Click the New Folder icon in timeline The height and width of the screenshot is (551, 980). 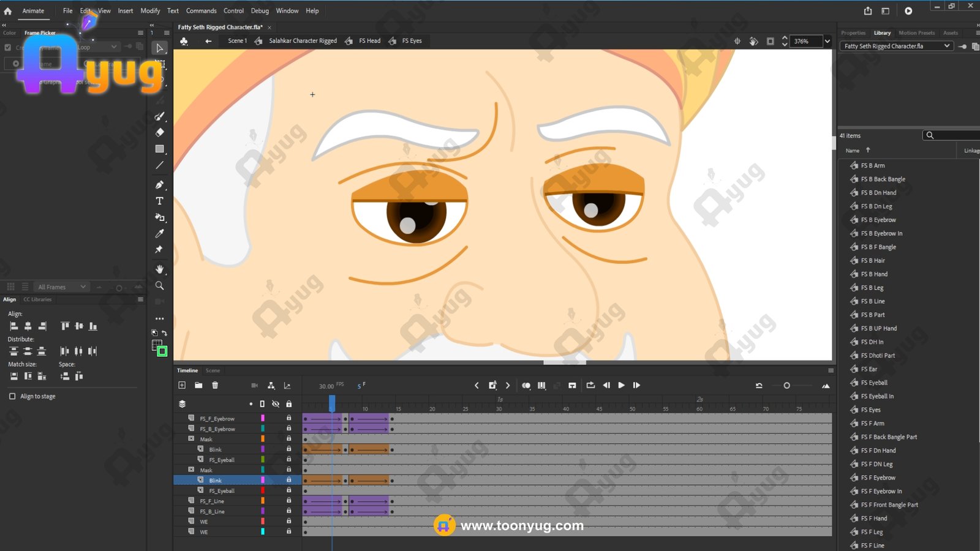point(198,385)
